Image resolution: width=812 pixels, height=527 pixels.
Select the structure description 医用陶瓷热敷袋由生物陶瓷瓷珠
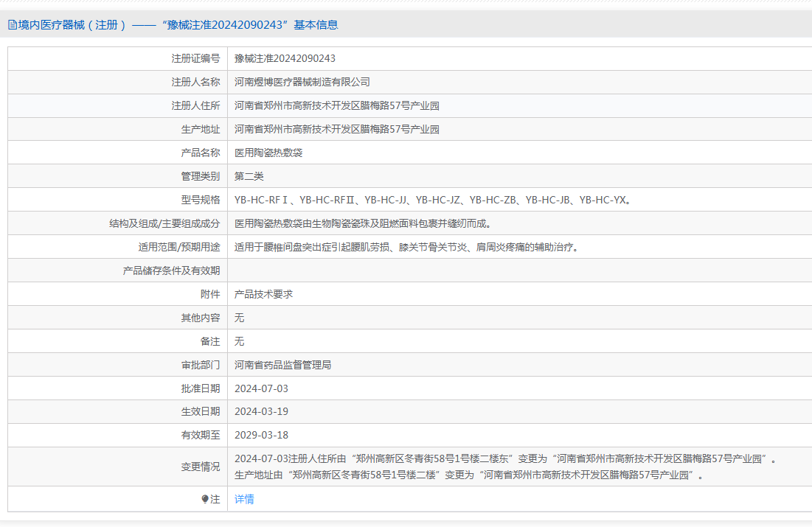click(363, 223)
